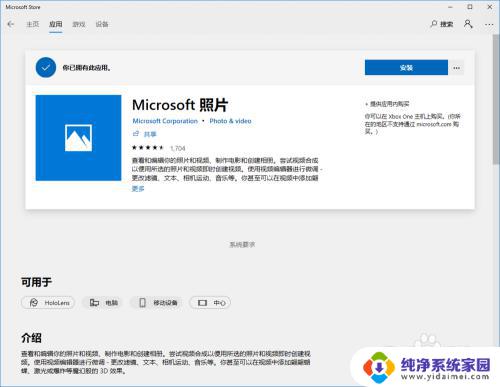Open ellipsis menu next to 安装
Image resolution: width=500 pixels, height=387 pixels.
click(457, 68)
